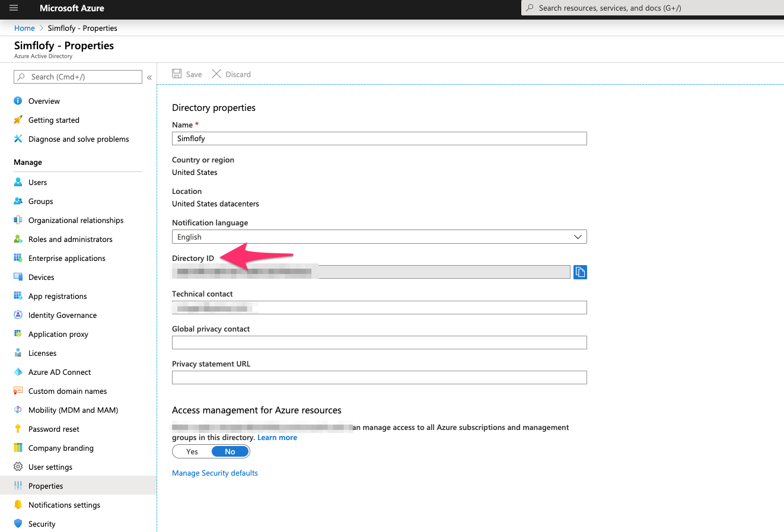Collapse the left sidebar with double chevron
The image size is (784, 532).
tap(149, 78)
